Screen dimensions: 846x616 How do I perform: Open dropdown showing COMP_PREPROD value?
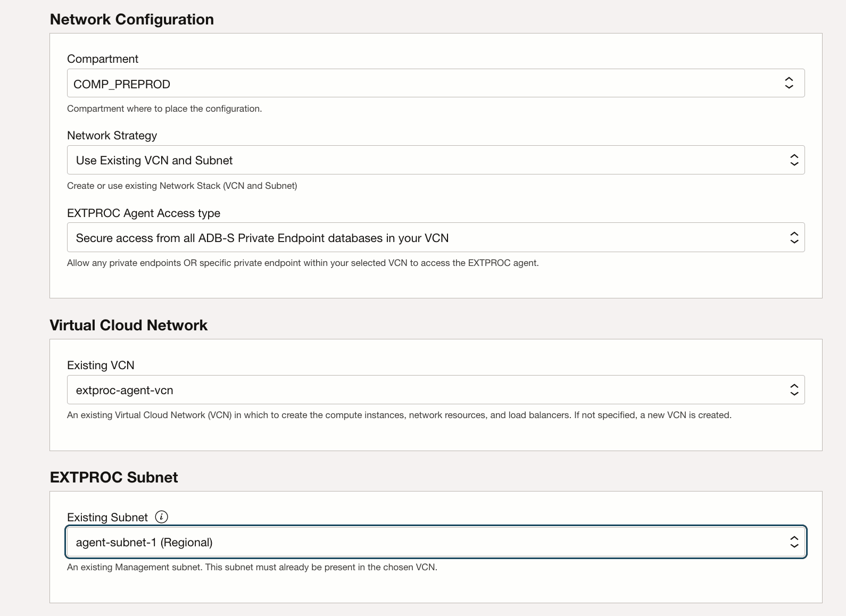click(x=426, y=84)
